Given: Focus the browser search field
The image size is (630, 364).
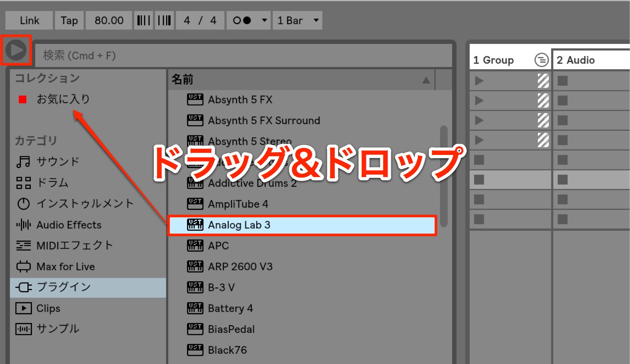Looking at the screenshot, I should point(243,55).
